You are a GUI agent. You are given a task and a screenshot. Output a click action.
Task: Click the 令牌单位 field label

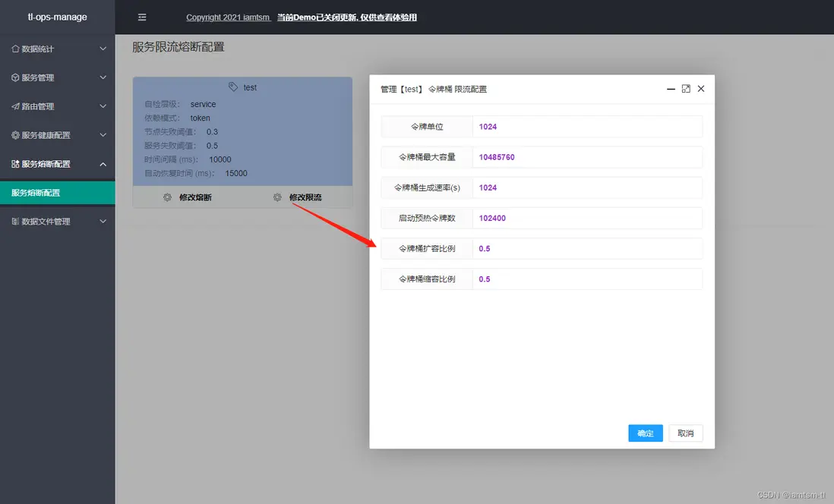(427, 127)
